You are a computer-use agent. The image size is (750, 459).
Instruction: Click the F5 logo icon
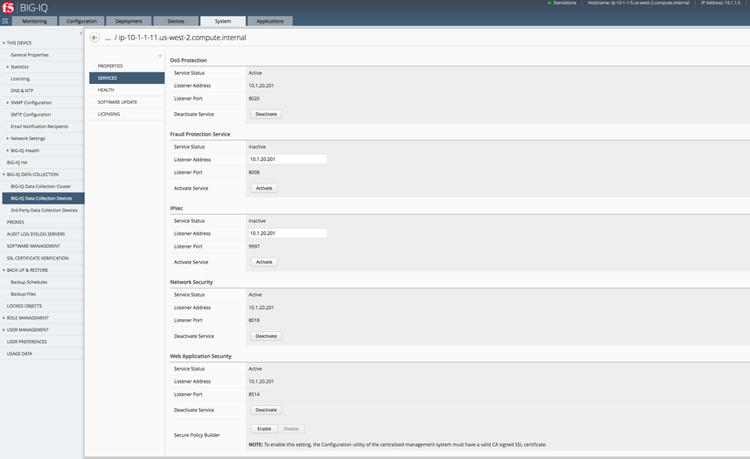pos(8,7)
